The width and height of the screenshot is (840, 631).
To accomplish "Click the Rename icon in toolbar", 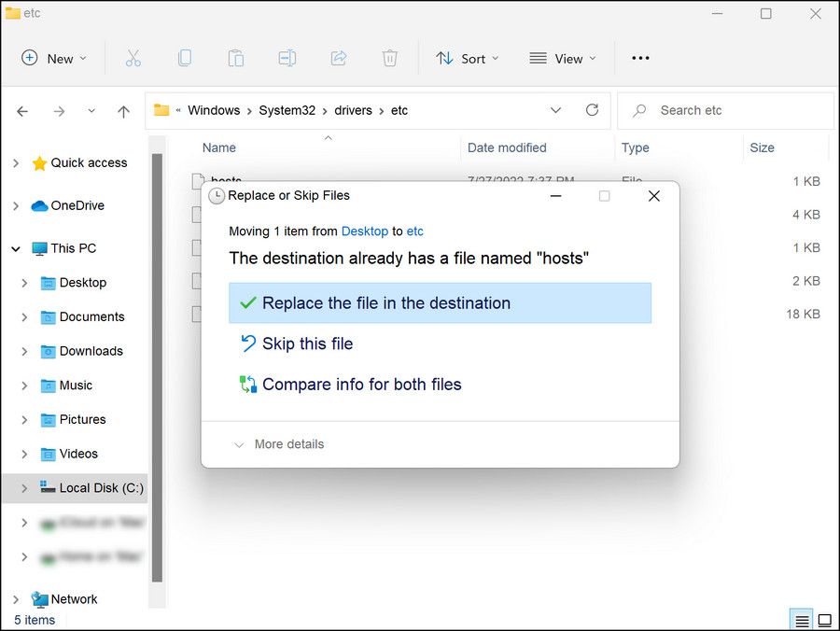I will (287, 58).
